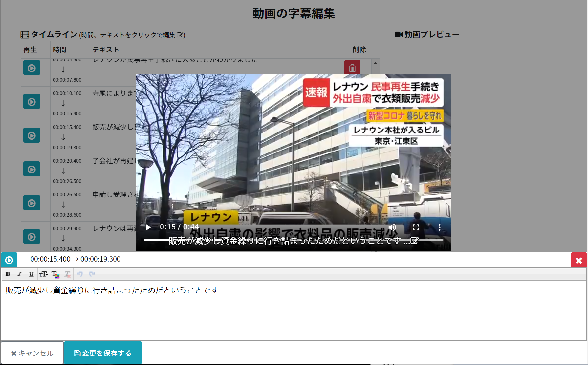This screenshot has width=588, height=365.
Task: Toggle bold formatting
Action: pos(8,274)
